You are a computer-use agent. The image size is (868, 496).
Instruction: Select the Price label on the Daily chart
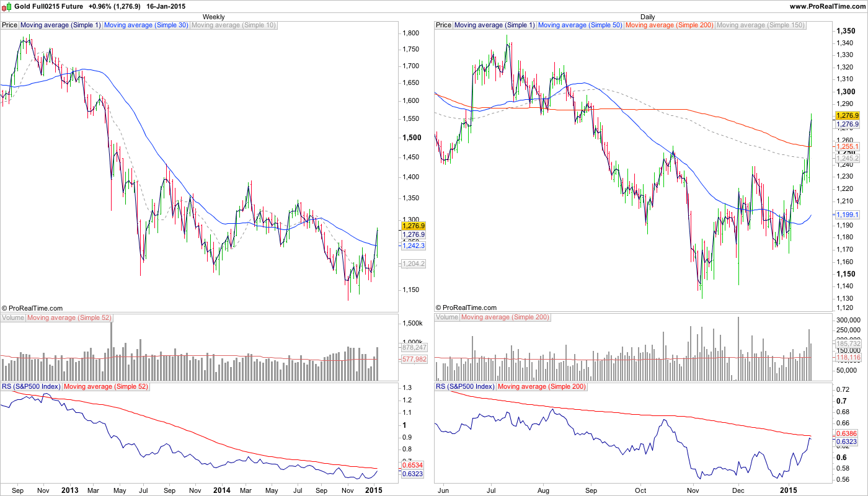click(x=443, y=25)
